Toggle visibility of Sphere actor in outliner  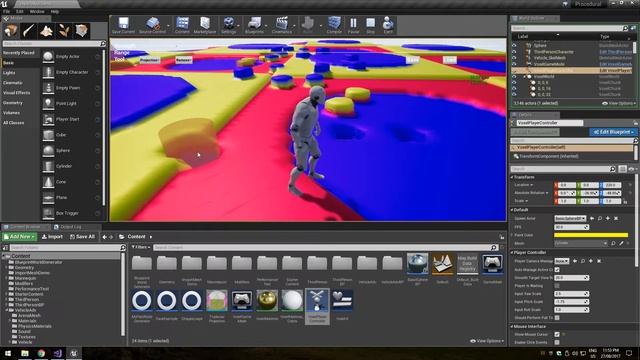point(514,46)
